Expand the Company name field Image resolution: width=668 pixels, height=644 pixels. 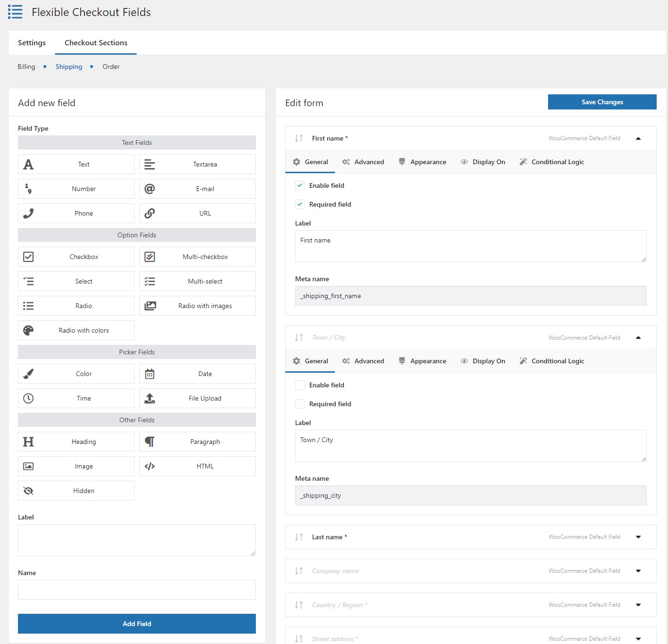638,571
